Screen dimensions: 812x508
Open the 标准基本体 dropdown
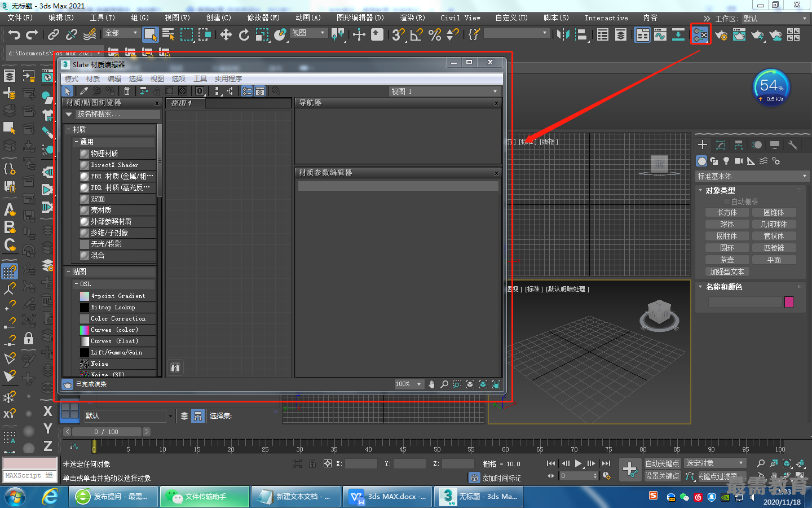point(752,177)
